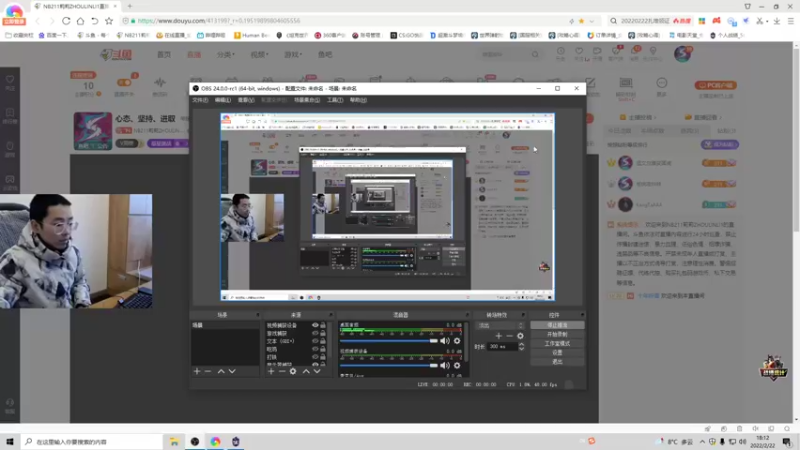Open the 淡出 transition dropdown
The height and width of the screenshot is (450, 800).
pyautogui.click(x=499, y=325)
